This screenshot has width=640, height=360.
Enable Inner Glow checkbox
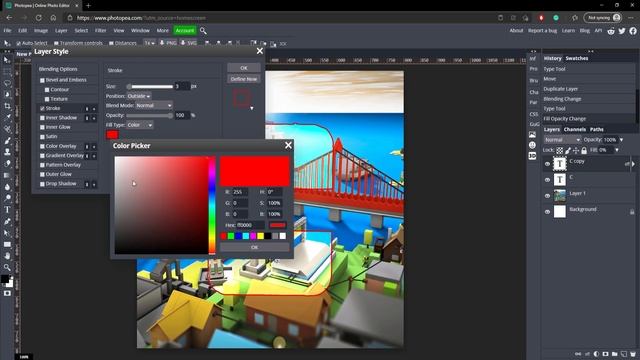tap(42, 127)
